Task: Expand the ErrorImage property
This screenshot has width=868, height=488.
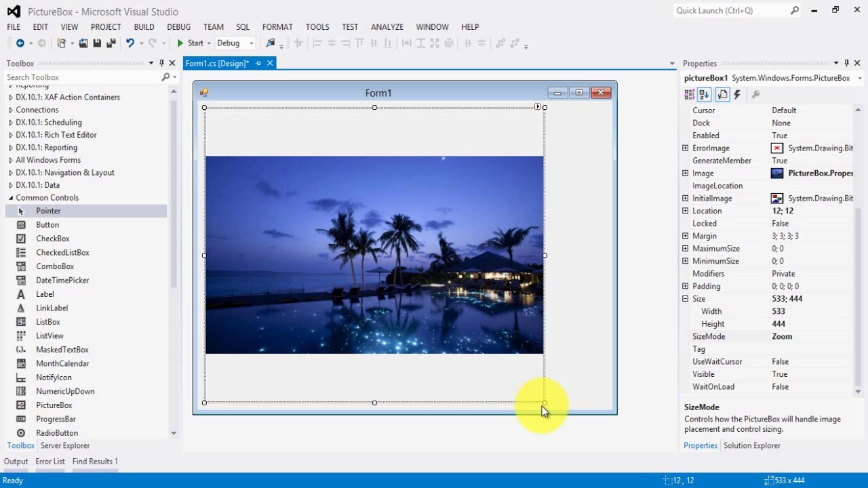Action: (x=685, y=148)
